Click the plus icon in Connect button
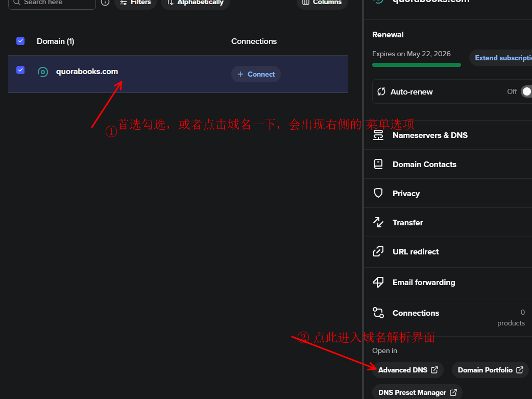Image resolution: width=532 pixels, height=399 pixels. click(x=240, y=74)
